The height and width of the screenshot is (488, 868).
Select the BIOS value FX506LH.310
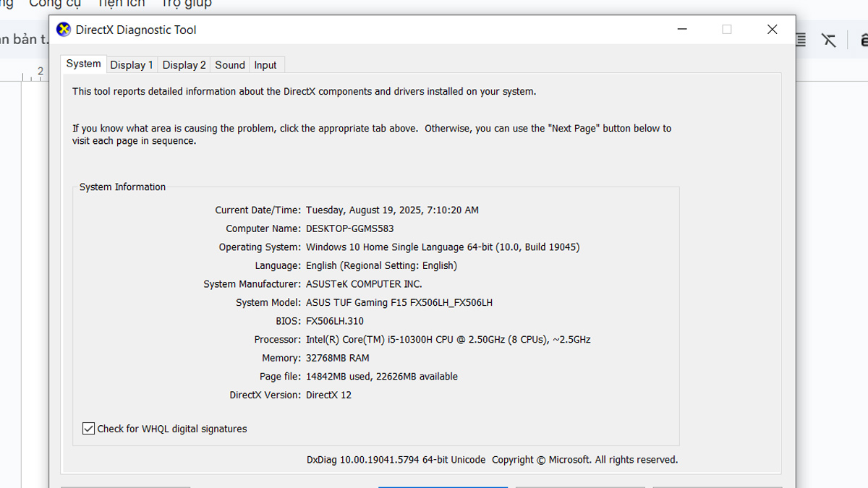point(335,321)
